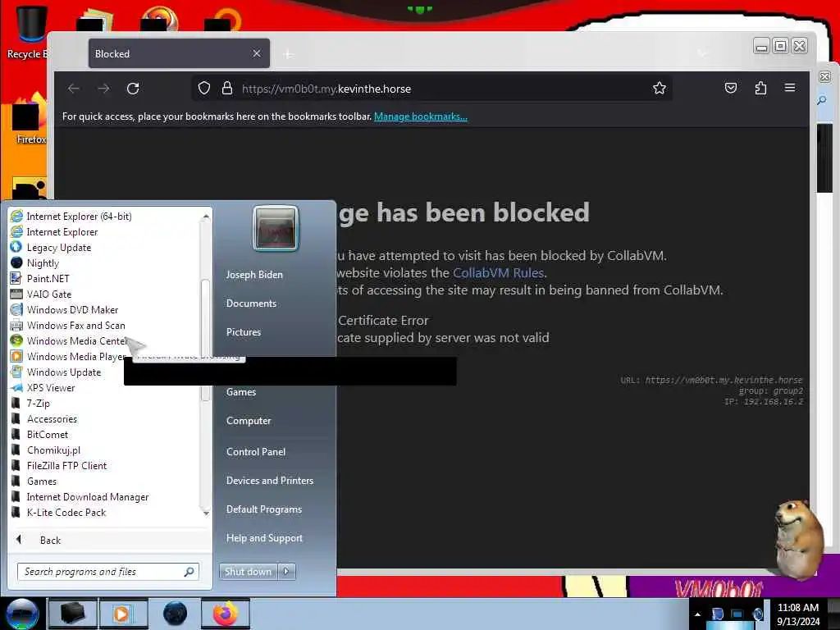Click the Search programs and files box
Image resolution: width=840 pixels, height=630 pixels.
pos(108,572)
